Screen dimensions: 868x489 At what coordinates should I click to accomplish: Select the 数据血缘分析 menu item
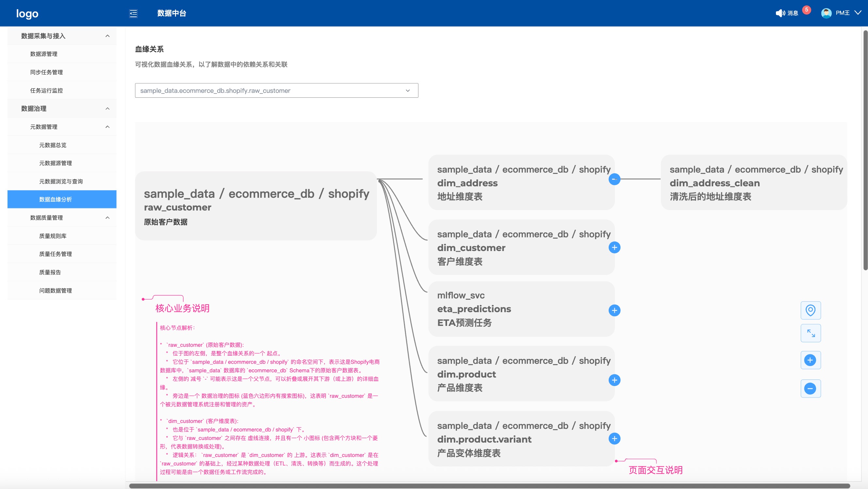point(62,199)
